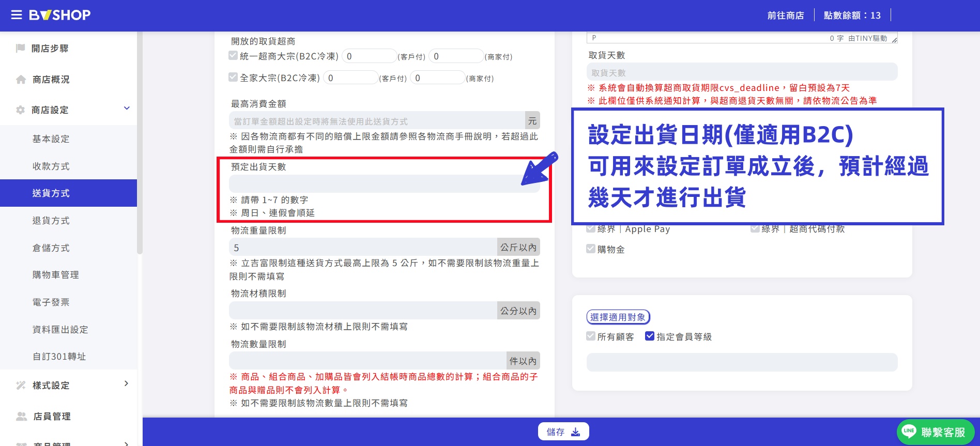Image resolution: width=980 pixels, height=446 pixels.
Task: Toggle 全家大宗(B2C冷凍) checkbox
Action: (233, 77)
